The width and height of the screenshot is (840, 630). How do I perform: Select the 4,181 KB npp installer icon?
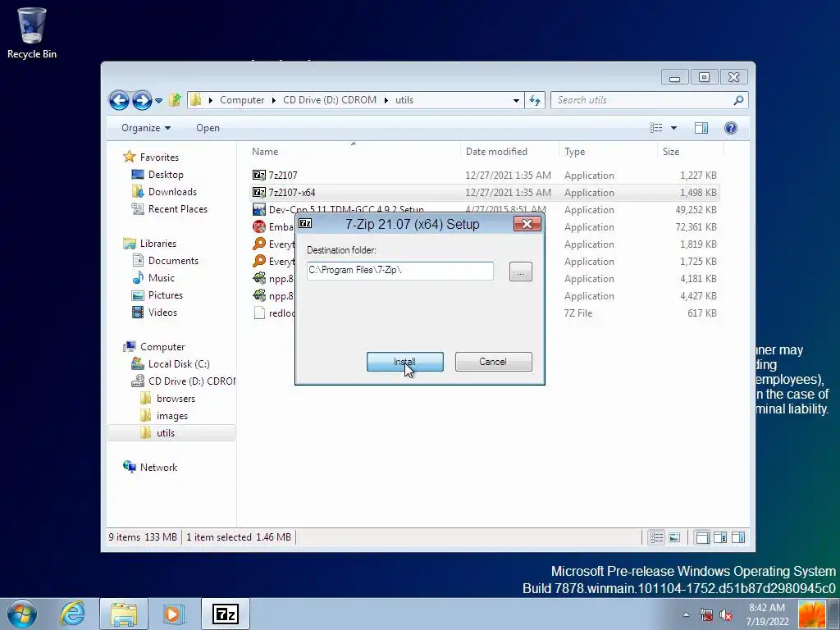259,278
